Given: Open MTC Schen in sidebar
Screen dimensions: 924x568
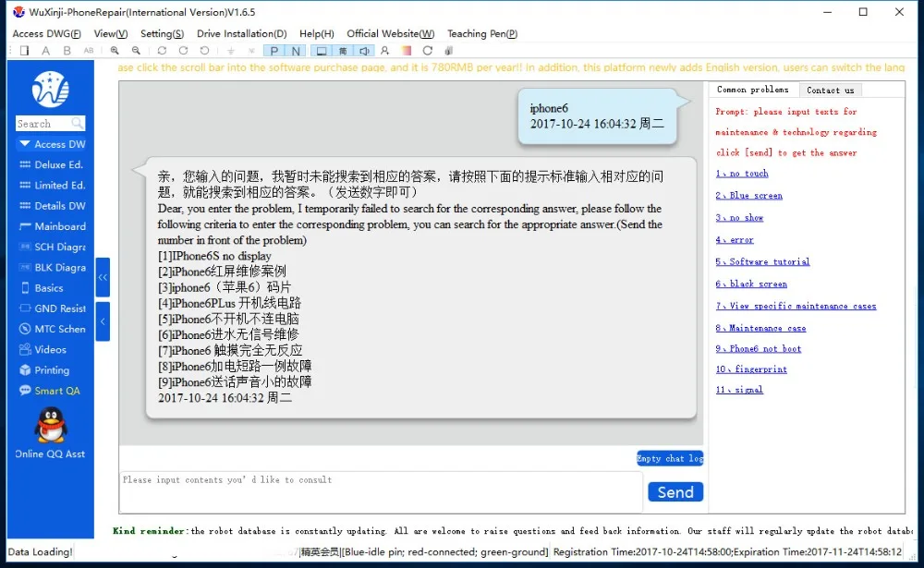Looking at the screenshot, I should pyautogui.click(x=52, y=329).
